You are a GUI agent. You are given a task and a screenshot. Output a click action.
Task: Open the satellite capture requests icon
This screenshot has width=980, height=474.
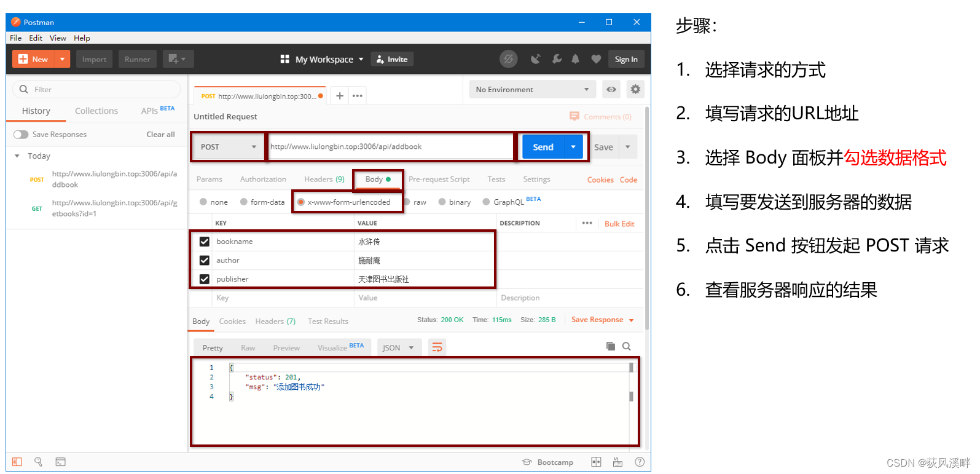(x=536, y=59)
